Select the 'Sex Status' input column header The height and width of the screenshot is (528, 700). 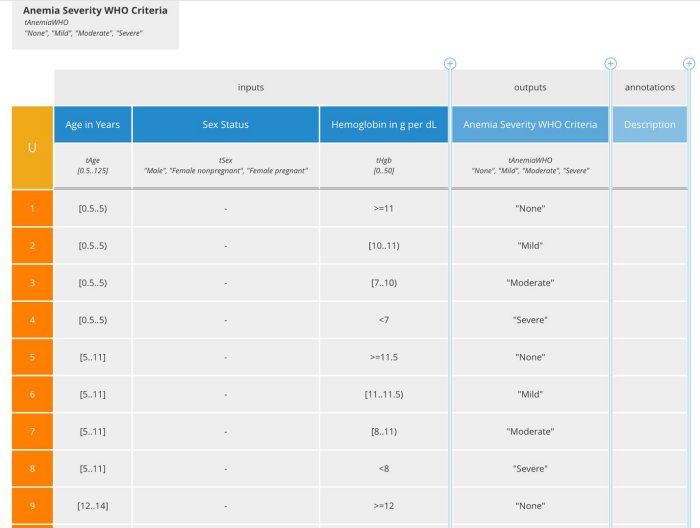(226, 125)
